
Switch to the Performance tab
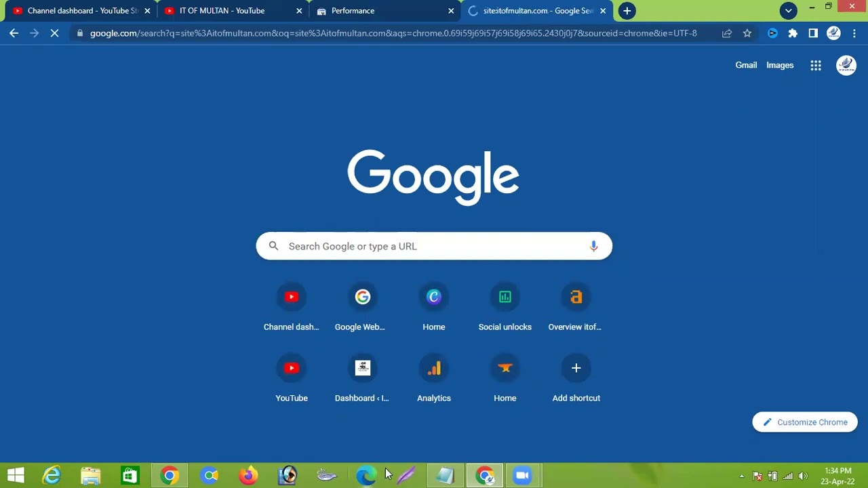click(x=353, y=11)
